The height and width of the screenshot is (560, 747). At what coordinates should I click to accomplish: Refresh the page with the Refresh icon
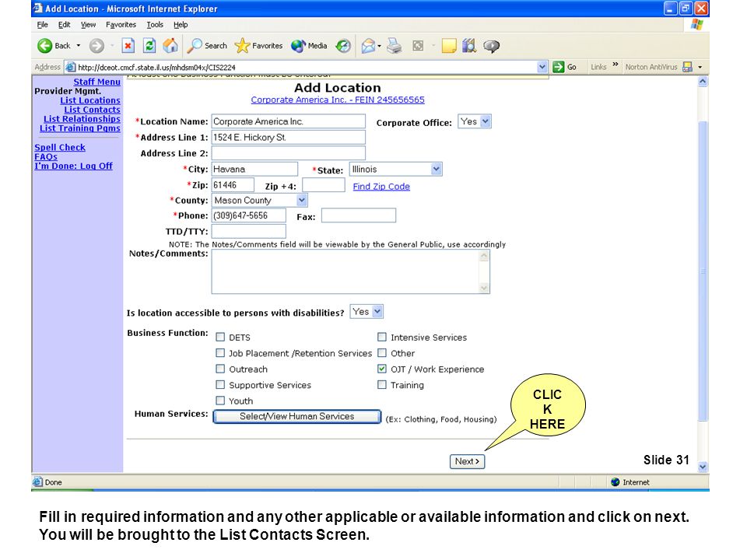pyautogui.click(x=149, y=46)
